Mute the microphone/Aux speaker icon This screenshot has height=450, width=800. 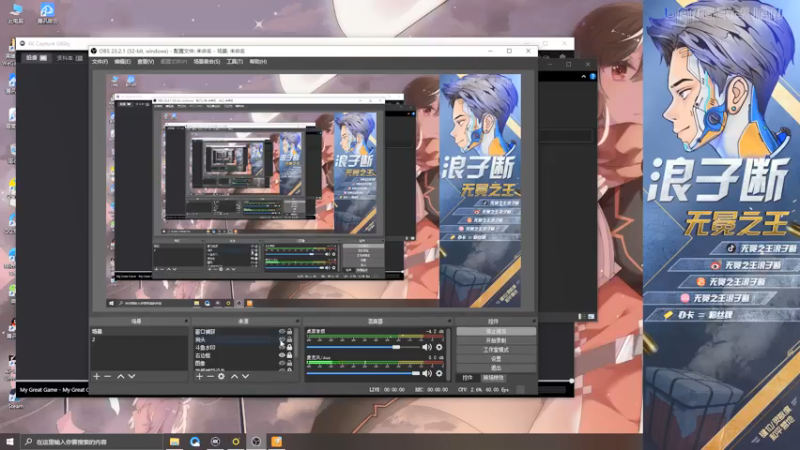tap(427, 373)
